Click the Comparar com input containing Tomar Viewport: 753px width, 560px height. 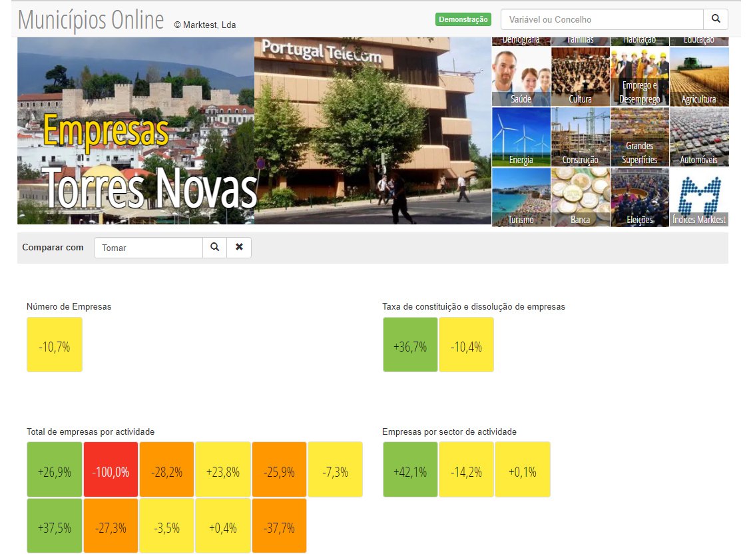pos(148,248)
